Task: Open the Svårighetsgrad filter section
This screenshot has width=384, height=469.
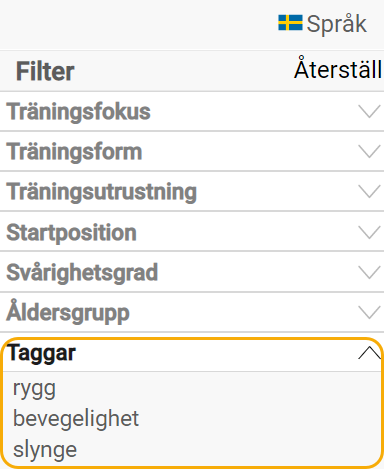Action: [192, 272]
